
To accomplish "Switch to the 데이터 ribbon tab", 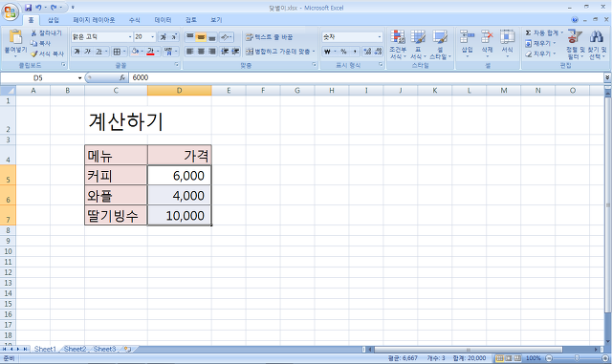I will tap(163, 20).
